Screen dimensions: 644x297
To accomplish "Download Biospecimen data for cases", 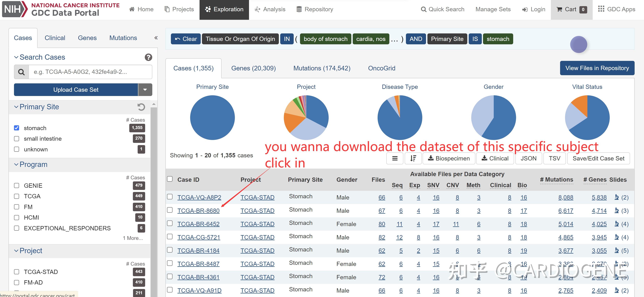I will pyautogui.click(x=449, y=158).
